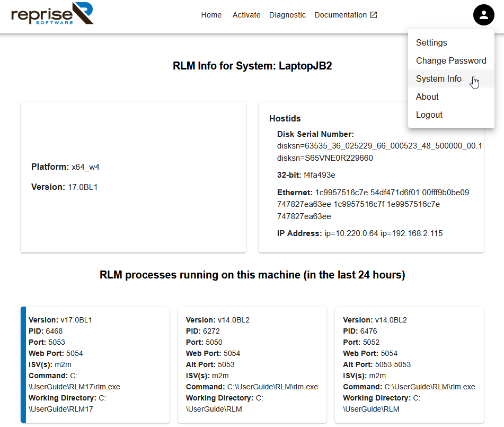Open the Activate page
504x427 pixels.
[246, 15]
